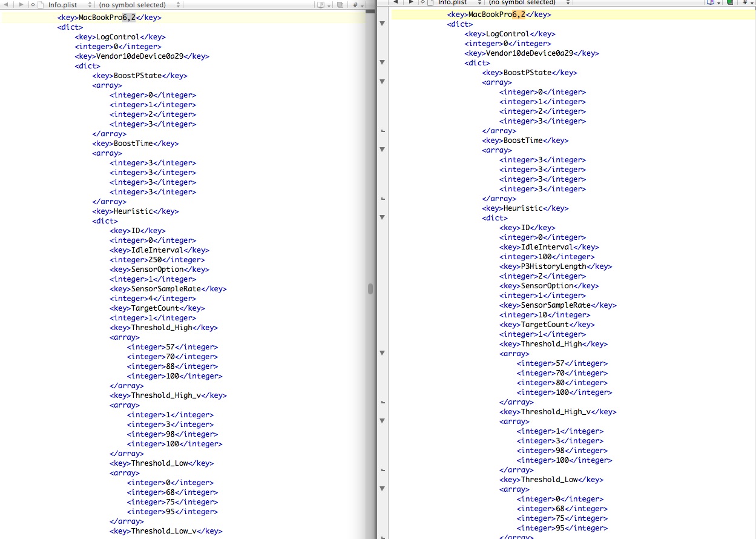This screenshot has height=539, width=756.
Task: Go forward in left editor pane history
Action: (22, 4)
